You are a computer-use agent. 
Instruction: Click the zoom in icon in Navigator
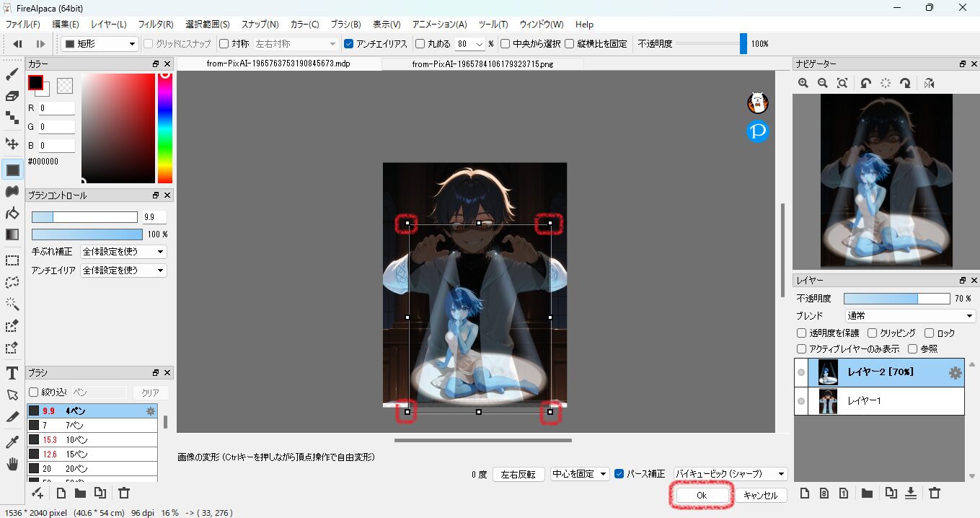pos(803,84)
